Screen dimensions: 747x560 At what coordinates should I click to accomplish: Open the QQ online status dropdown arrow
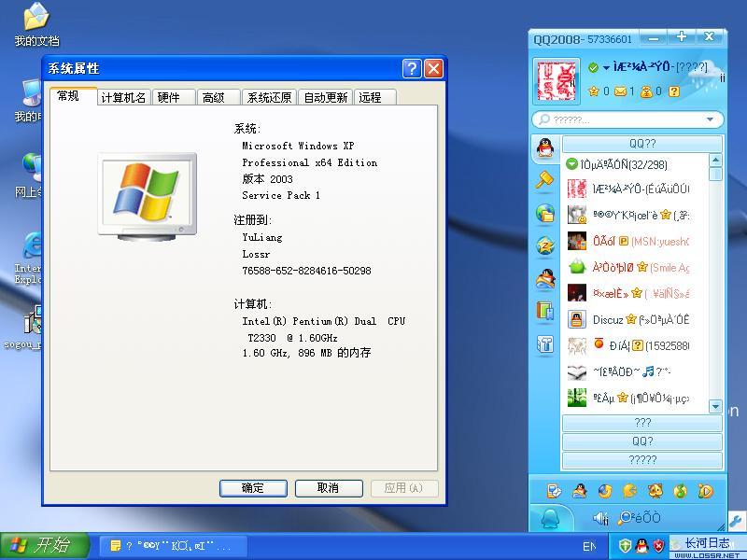606,68
